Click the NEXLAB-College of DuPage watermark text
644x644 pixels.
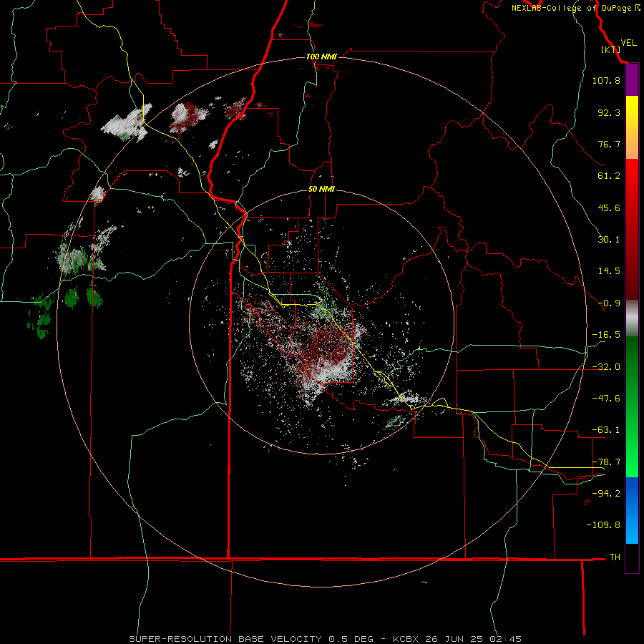(x=575, y=8)
